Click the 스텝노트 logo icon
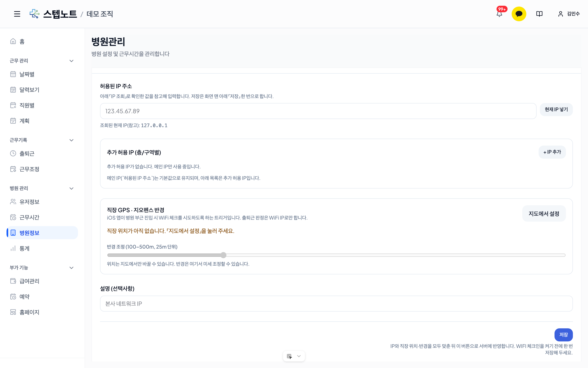 (x=35, y=14)
